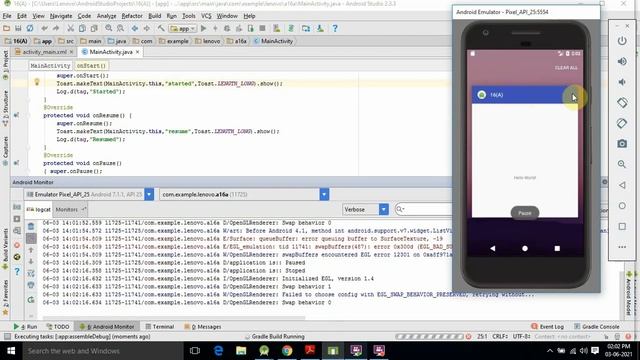Tap the emulator side panel Overview square
This screenshot has height=360, width=640.
point(622,227)
